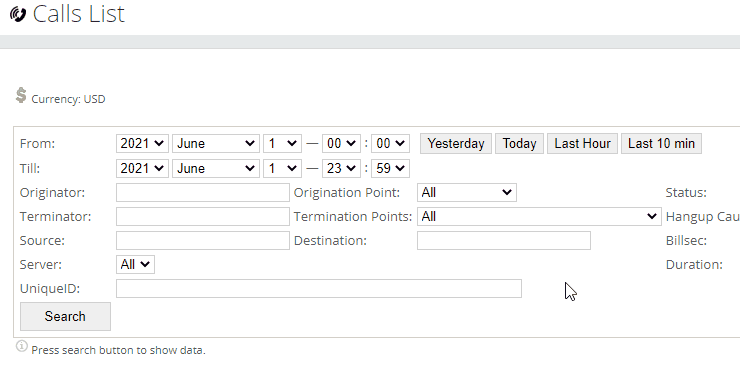Click the Duration: label

click(x=694, y=265)
